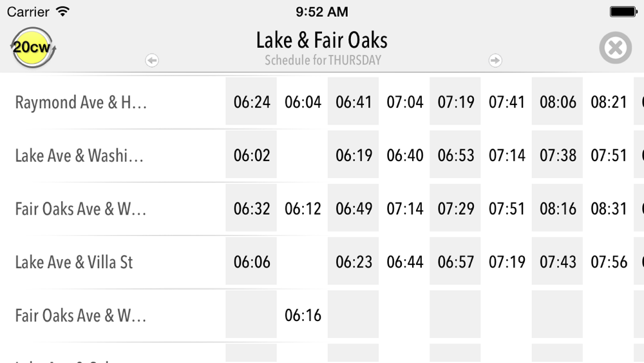Select the Raymond Ave & H… stop row
This screenshot has height=363, width=644.
pyautogui.click(x=81, y=103)
